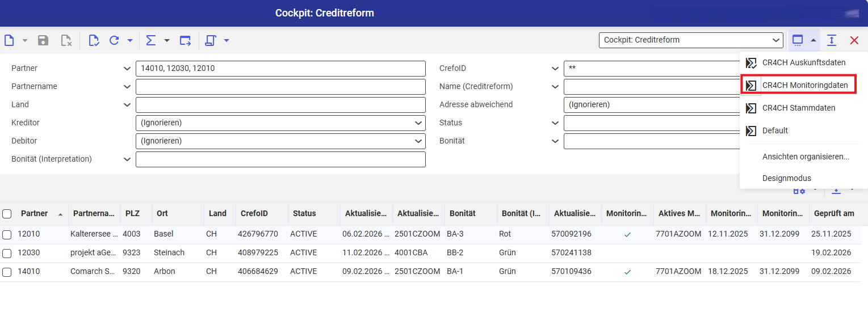This screenshot has height=329, width=868.
Task: Click the Save disk icon
Action: [43, 40]
